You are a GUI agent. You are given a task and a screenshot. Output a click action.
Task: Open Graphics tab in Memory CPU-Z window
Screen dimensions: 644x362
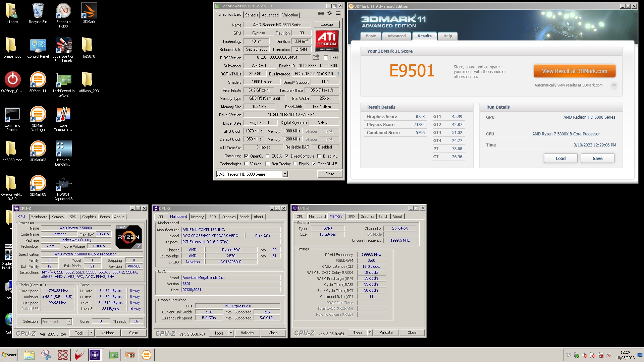pos(367,217)
